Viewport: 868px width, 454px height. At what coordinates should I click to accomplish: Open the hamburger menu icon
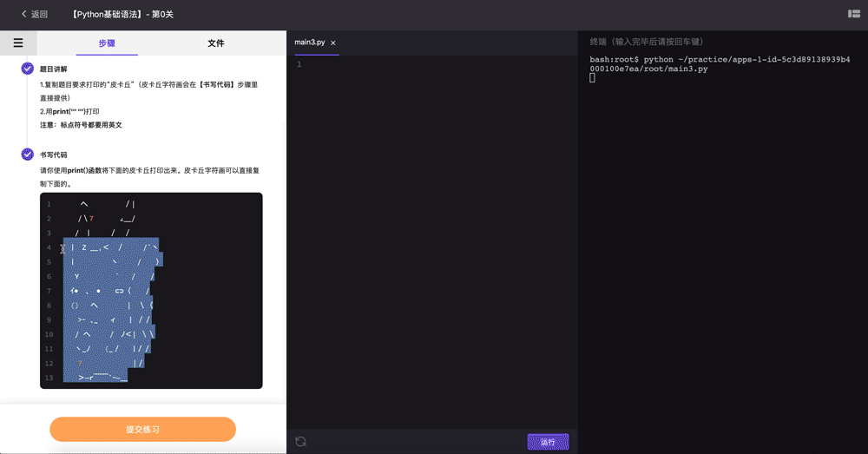(18, 43)
